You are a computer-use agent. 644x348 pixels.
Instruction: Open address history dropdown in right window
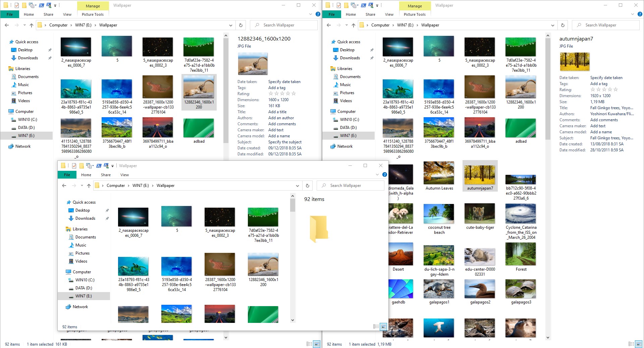click(x=553, y=25)
